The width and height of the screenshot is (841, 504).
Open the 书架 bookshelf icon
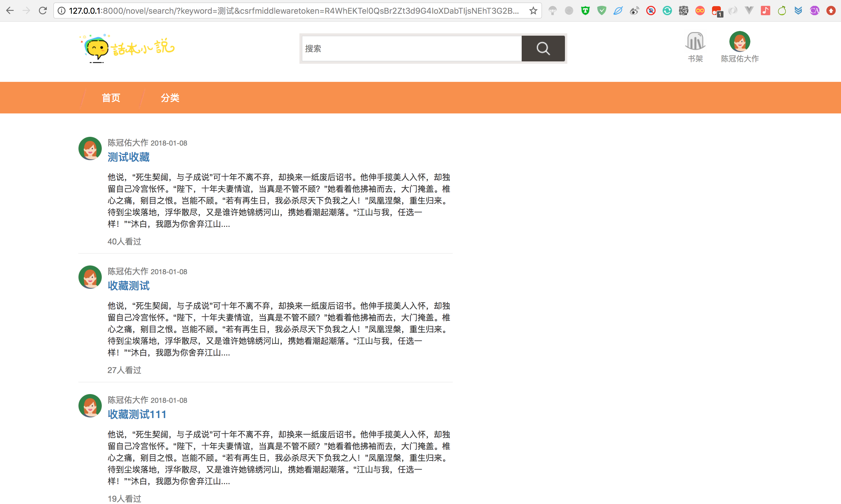click(695, 42)
